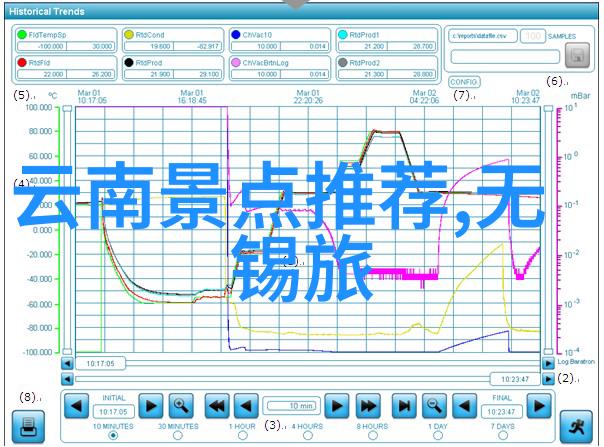Click the 10:17:05 scrollbar thumb
604x447 pixels.
[x=101, y=363]
